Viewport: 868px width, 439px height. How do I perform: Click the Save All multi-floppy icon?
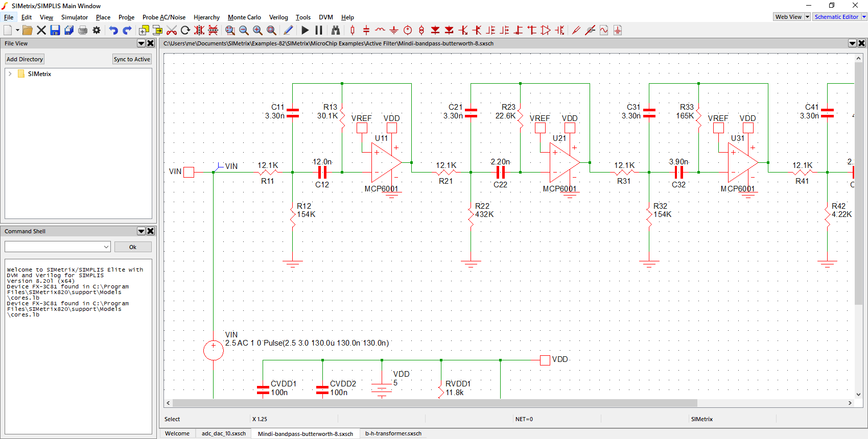click(x=69, y=30)
